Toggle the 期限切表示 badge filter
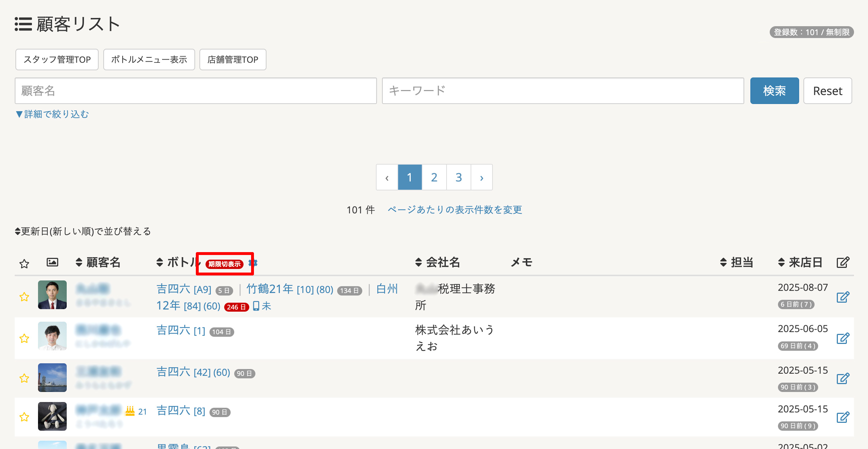This screenshot has width=868, height=449. click(x=225, y=264)
